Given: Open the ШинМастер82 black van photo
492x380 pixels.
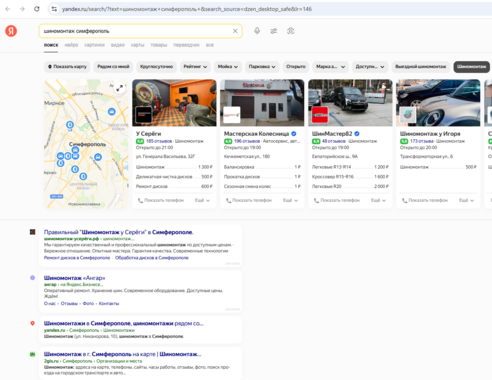Looking at the screenshot, I should pos(350,103).
